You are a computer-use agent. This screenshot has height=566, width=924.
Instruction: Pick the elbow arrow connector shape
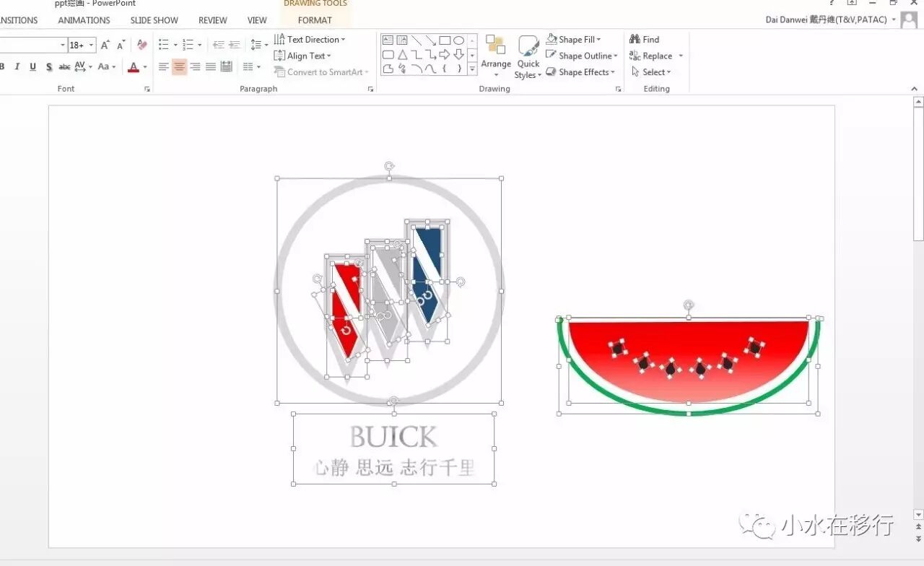point(430,55)
